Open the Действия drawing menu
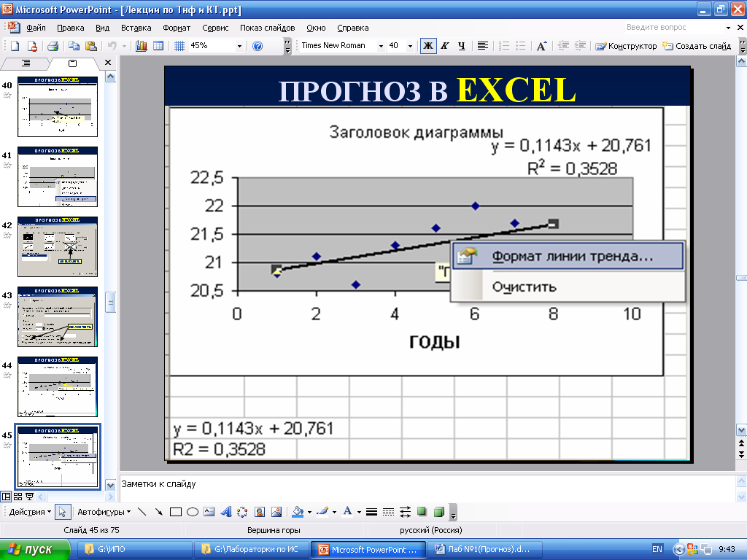This screenshot has height=560, width=747. click(x=30, y=512)
